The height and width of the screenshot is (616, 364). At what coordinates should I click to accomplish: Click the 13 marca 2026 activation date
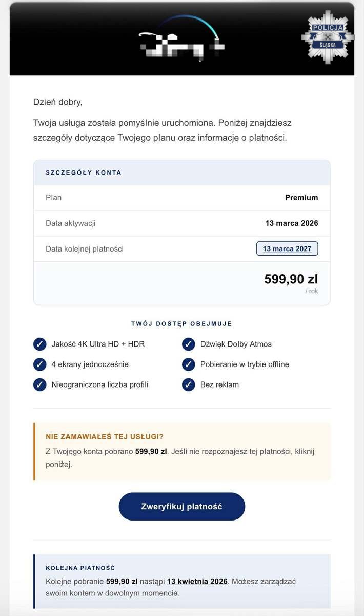pos(292,223)
